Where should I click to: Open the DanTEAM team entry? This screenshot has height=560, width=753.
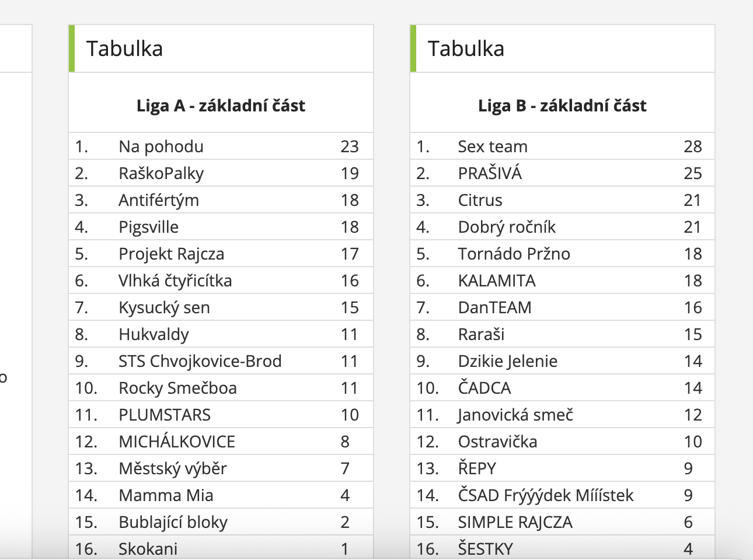coord(494,307)
